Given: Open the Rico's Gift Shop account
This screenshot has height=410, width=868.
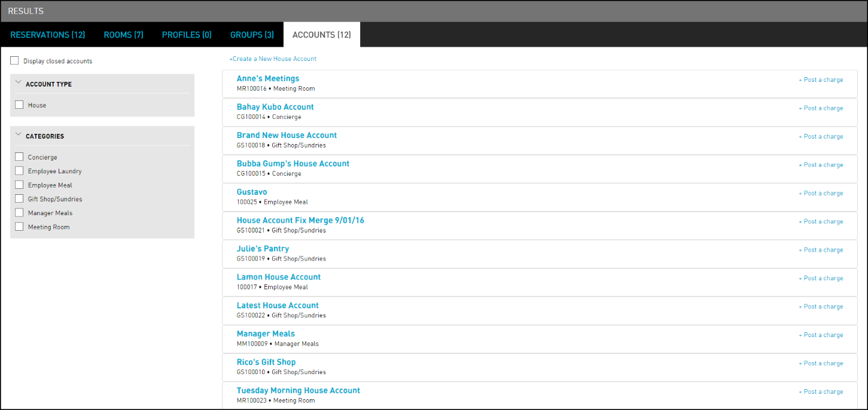Looking at the screenshot, I should point(266,362).
